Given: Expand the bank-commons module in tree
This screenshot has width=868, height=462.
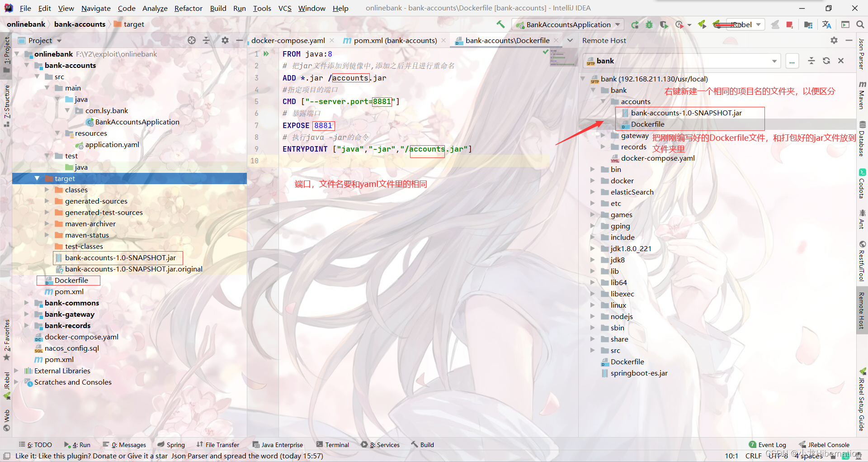Looking at the screenshot, I should [27, 303].
